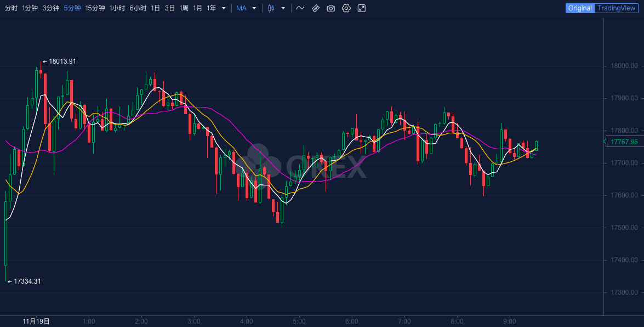
Task: Click the 3:00 time axis label
Action: (194, 322)
